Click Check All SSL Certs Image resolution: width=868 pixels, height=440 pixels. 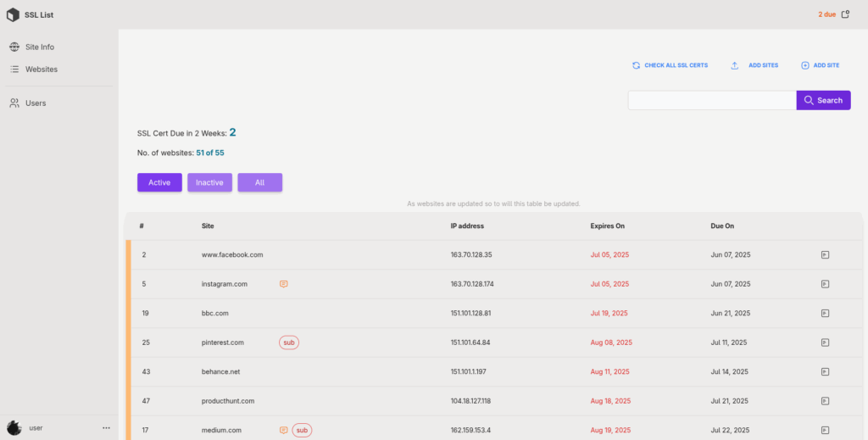pyautogui.click(x=670, y=65)
